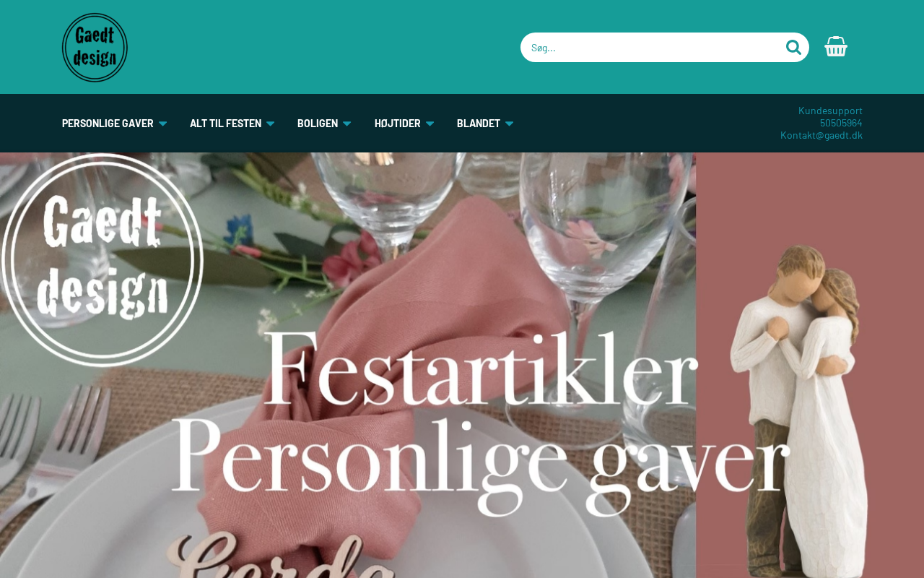924x578 pixels.
Task: Select the HØJTIDER menu item
Action: [x=397, y=123]
